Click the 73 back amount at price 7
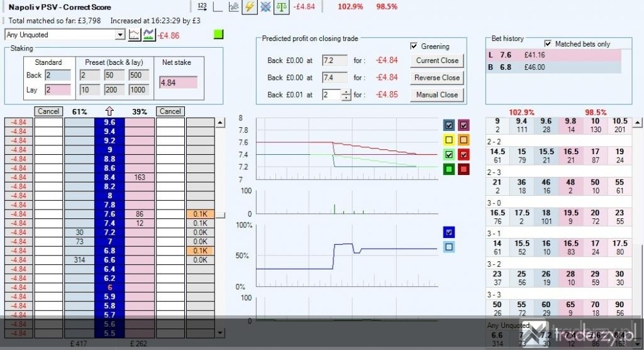The height and width of the screenshot is (350, 644). (x=79, y=242)
